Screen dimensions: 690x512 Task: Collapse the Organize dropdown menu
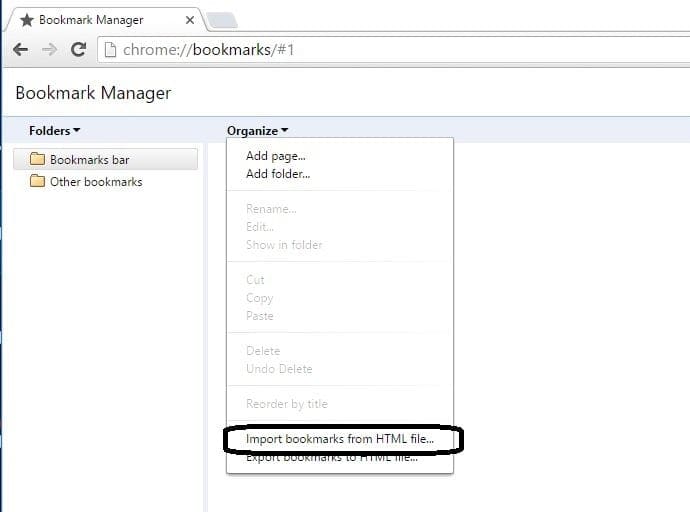pos(257,130)
